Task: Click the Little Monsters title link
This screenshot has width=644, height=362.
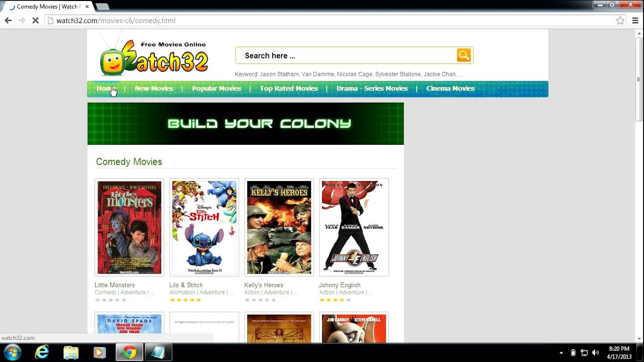Action: (115, 285)
